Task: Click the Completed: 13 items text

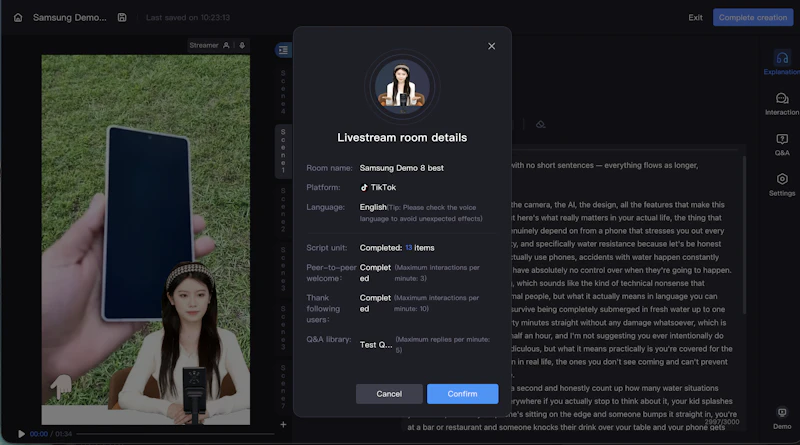Action: click(397, 248)
